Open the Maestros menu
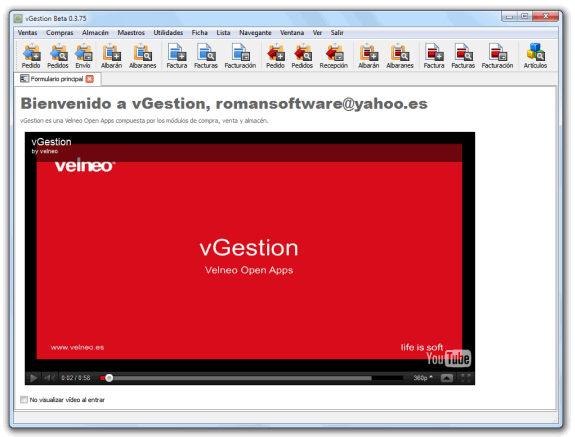 click(x=131, y=33)
